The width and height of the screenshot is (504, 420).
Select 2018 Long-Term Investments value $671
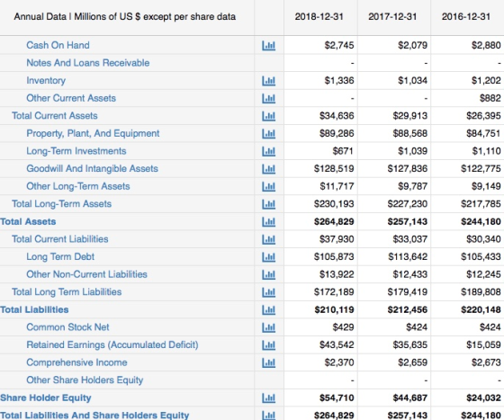(343, 151)
